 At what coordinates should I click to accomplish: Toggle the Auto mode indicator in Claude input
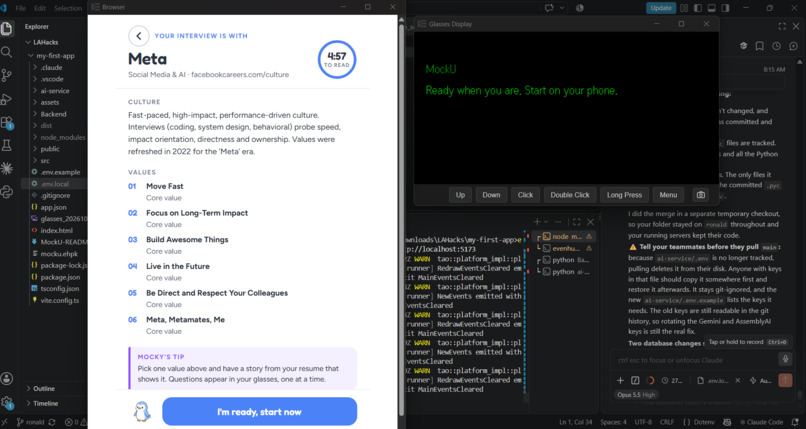coord(761,381)
